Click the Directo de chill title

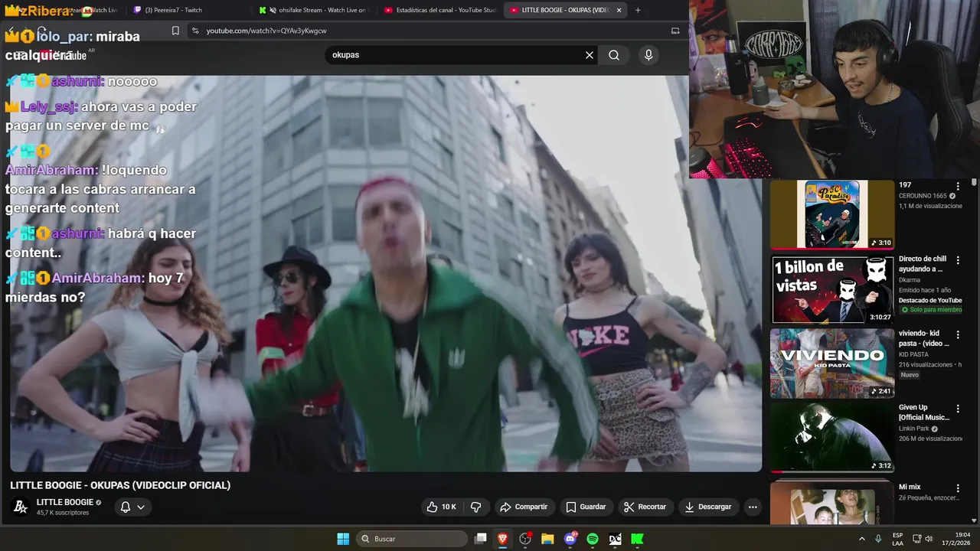point(923,264)
